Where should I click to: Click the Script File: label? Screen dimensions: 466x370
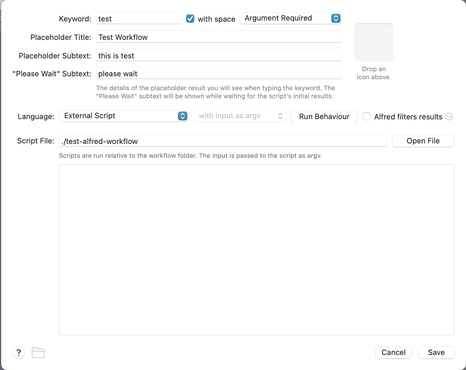click(x=35, y=141)
